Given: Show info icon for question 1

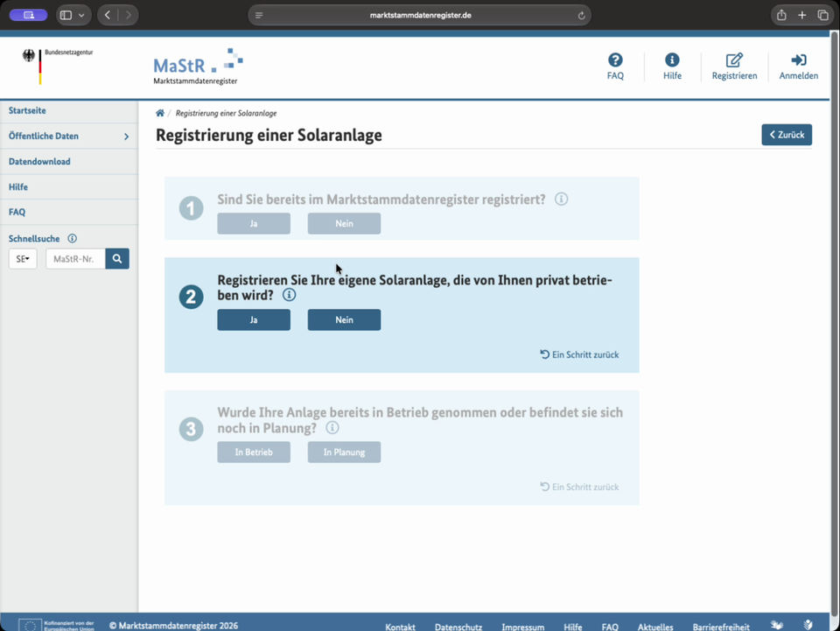Looking at the screenshot, I should point(561,200).
